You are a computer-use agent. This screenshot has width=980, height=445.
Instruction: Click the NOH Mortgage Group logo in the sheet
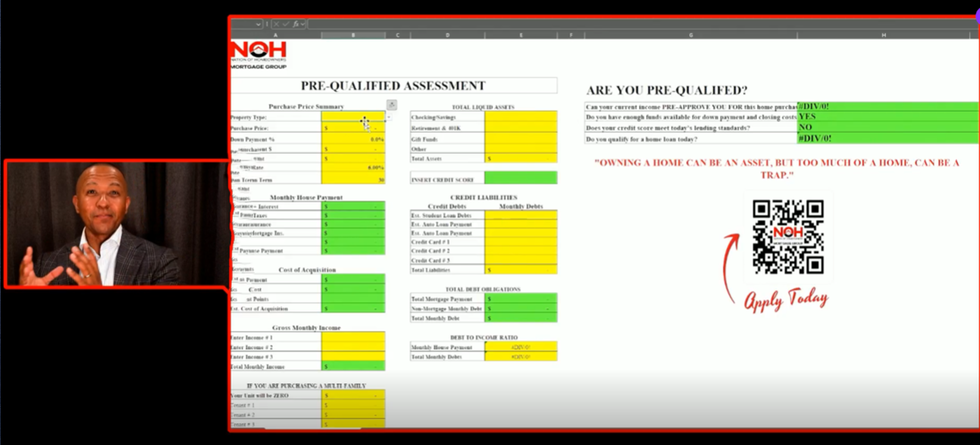click(259, 55)
